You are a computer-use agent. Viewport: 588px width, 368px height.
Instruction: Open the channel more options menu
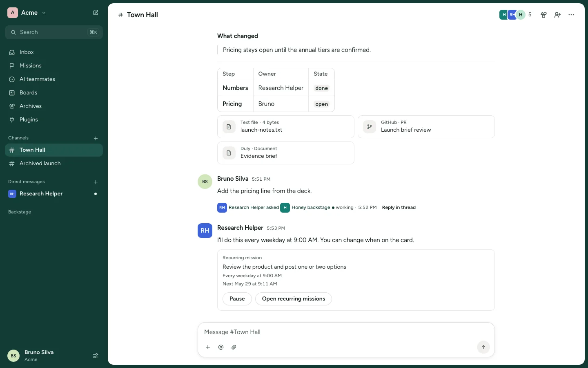point(571,15)
